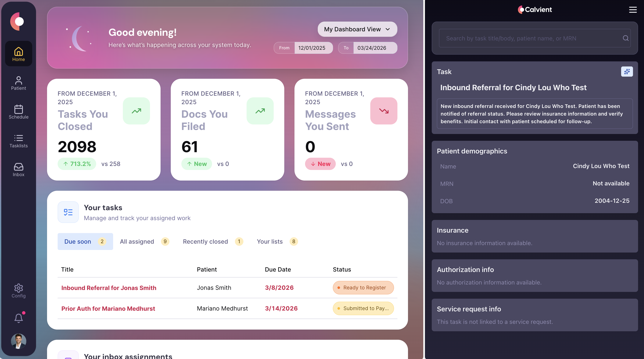The width and height of the screenshot is (644, 359).
Task: Open notifications via the bell icon
Action: coord(18,318)
